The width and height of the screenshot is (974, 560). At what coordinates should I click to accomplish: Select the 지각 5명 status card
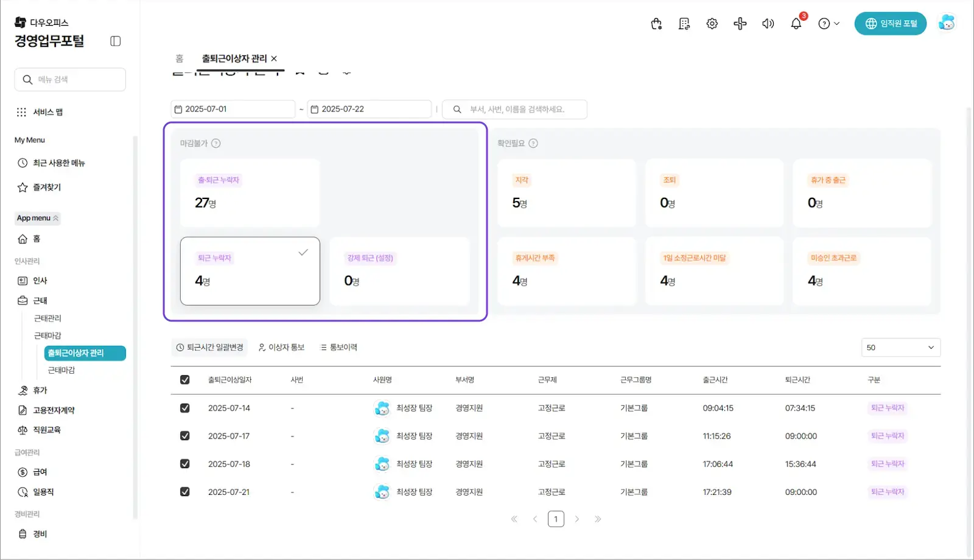pyautogui.click(x=567, y=193)
